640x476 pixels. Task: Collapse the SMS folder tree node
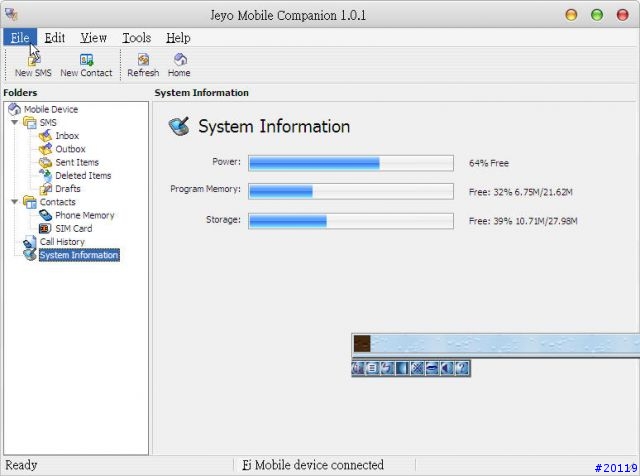click(15, 122)
